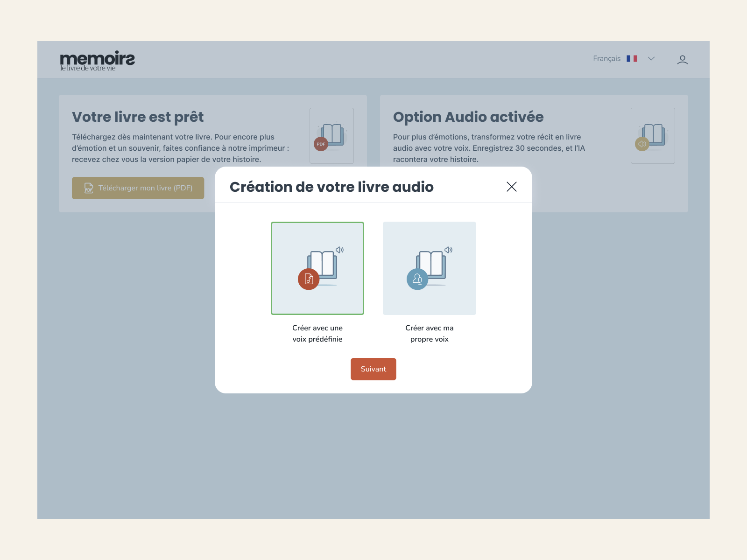The height and width of the screenshot is (560, 747).
Task: Click the PDF book icon on 'Votre livre est prêt' card
Action: coord(331,136)
